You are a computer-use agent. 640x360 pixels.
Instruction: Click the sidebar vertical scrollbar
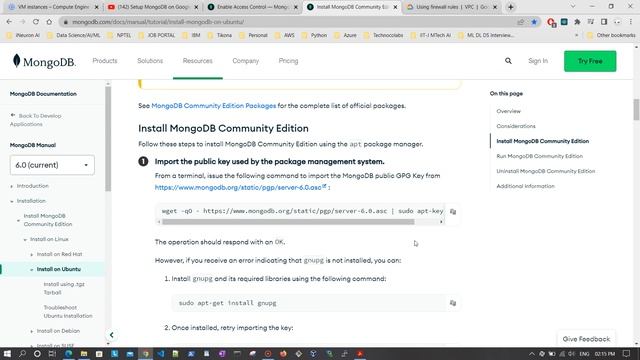click(108, 139)
